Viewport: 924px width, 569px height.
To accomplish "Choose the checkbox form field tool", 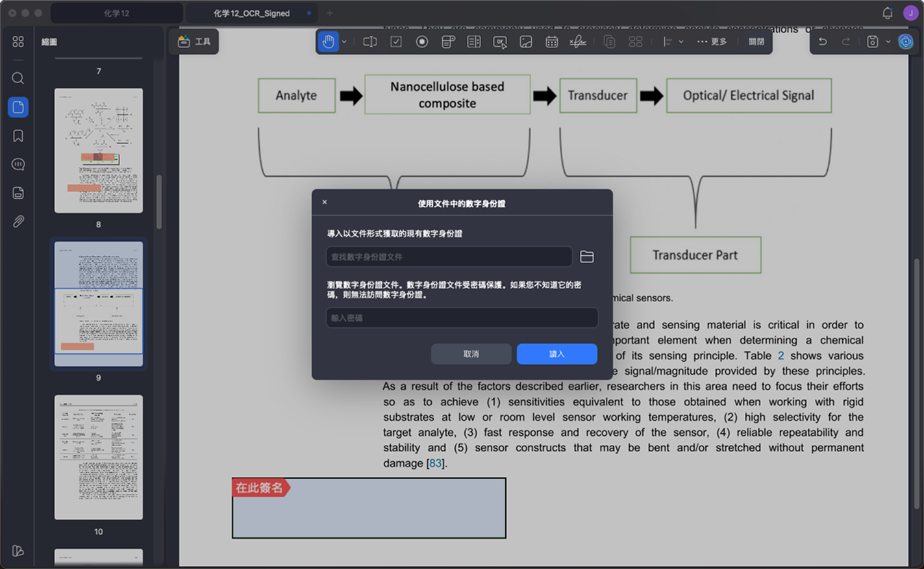I will coord(396,42).
